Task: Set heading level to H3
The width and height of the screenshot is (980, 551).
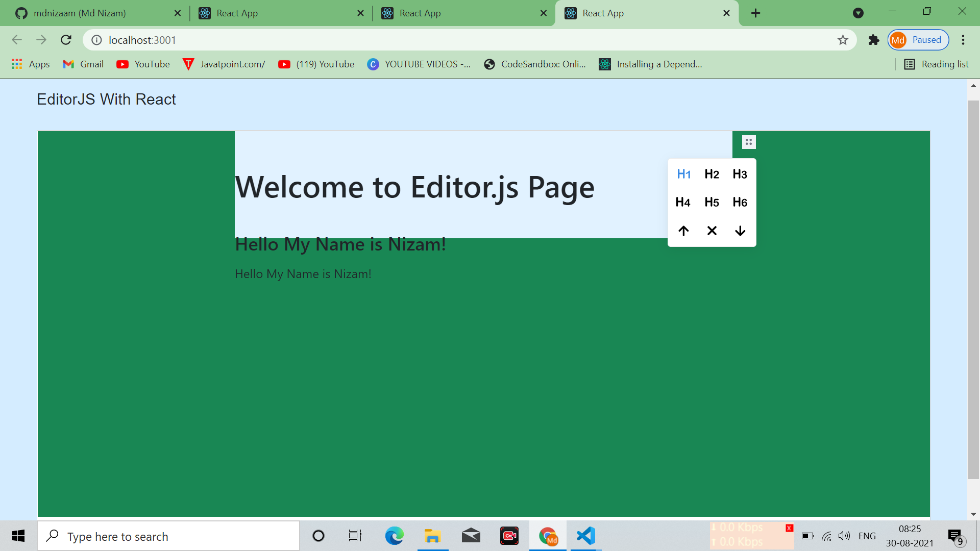Action: point(740,174)
